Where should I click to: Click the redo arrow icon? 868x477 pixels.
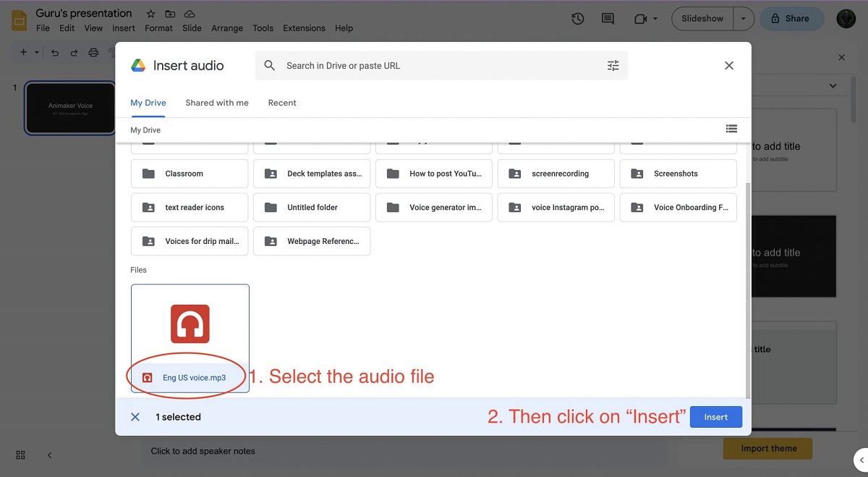click(74, 52)
